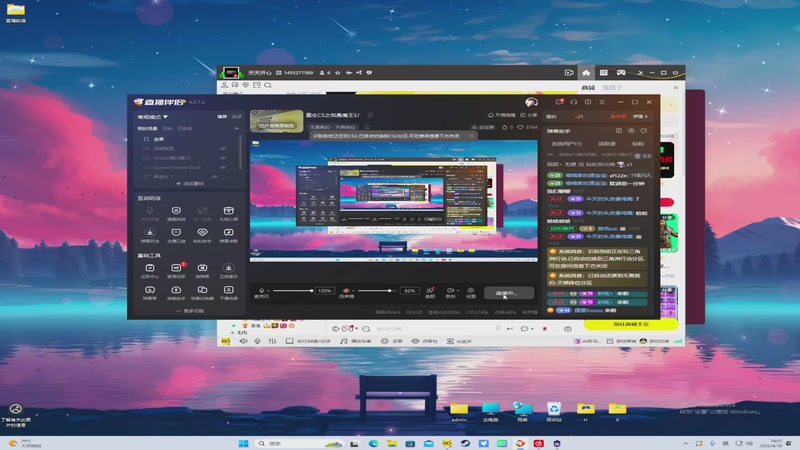Open 正版音乐 in the basic tools
The height and width of the screenshot is (450, 800).
tap(229, 270)
